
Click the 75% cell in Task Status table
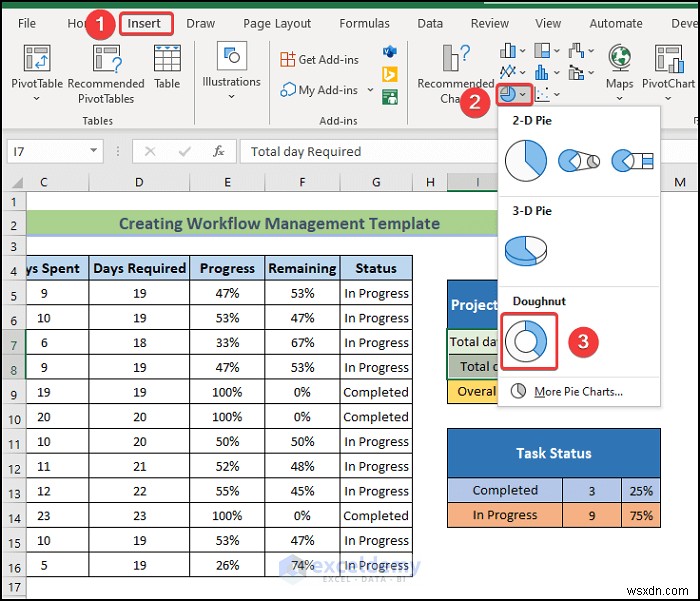641,515
